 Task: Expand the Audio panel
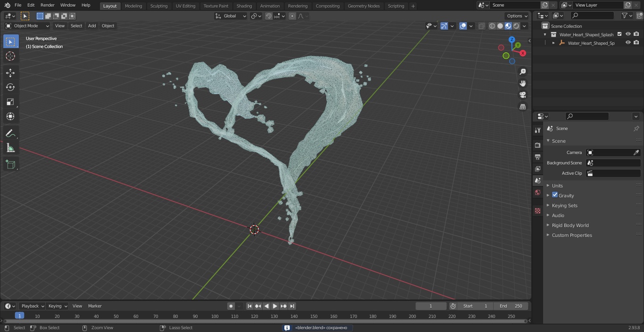coord(558,215)
